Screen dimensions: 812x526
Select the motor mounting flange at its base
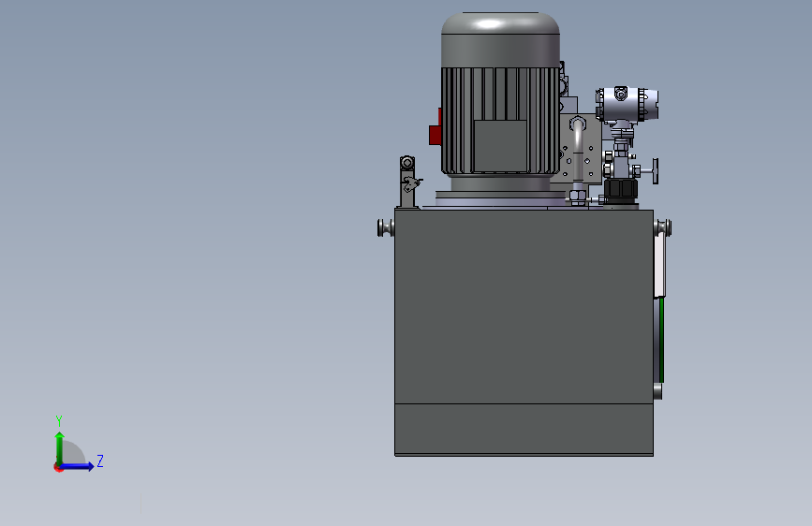pyautogui.click(x=500, y=198)
